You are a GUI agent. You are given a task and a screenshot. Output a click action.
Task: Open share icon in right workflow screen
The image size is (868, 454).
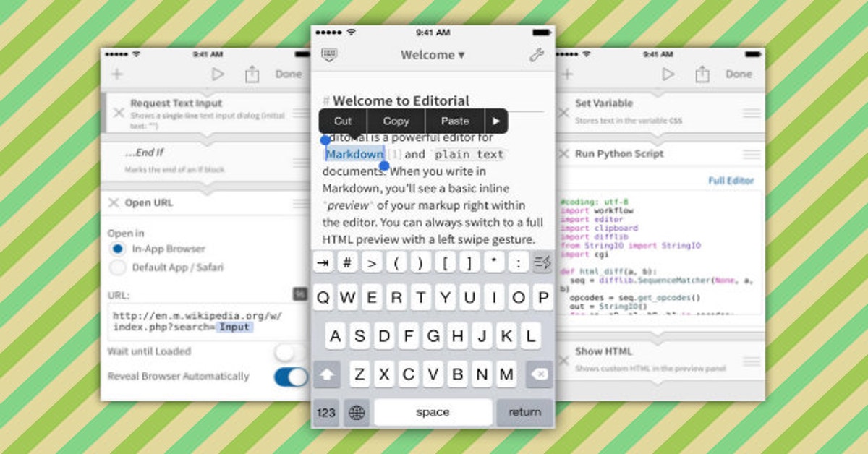702,74
